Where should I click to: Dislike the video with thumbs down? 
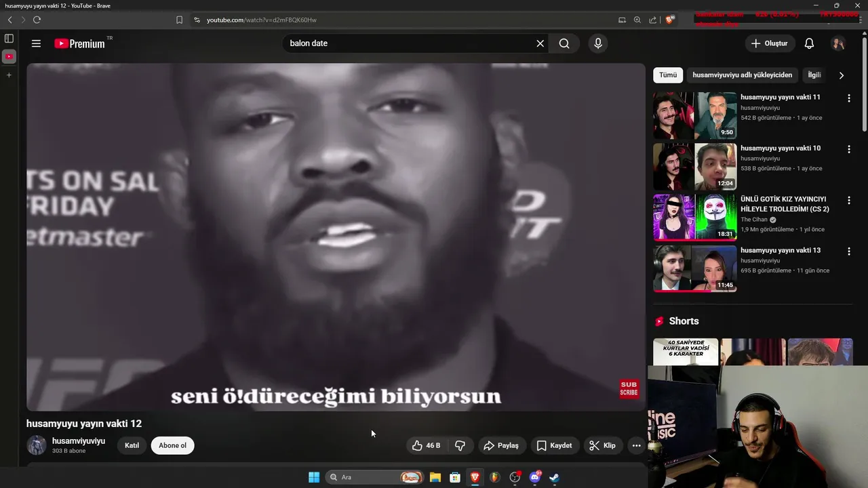(460, 445)
